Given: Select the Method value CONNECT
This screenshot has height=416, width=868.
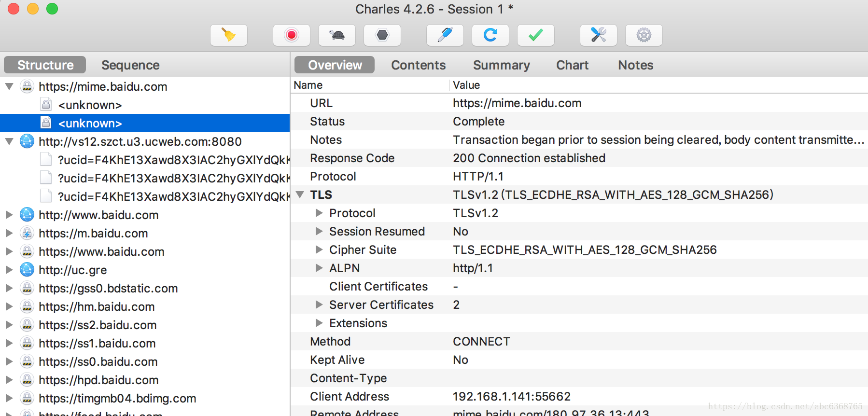Looking at the screenshot, I should 481,342.
